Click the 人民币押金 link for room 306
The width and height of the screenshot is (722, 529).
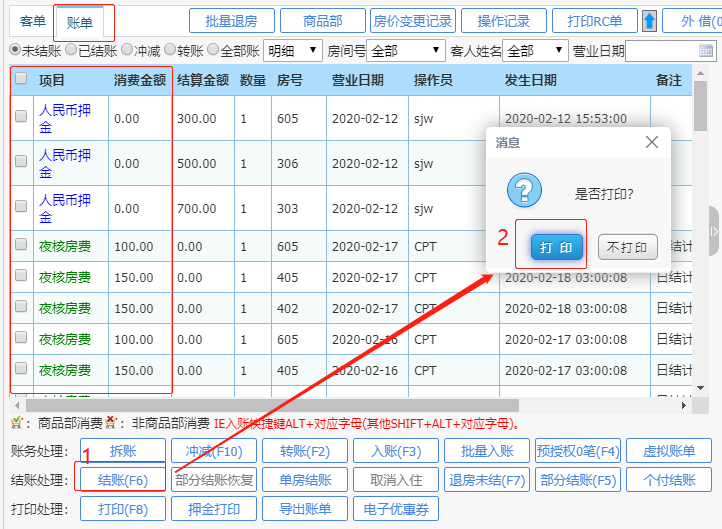coord(64,163)
